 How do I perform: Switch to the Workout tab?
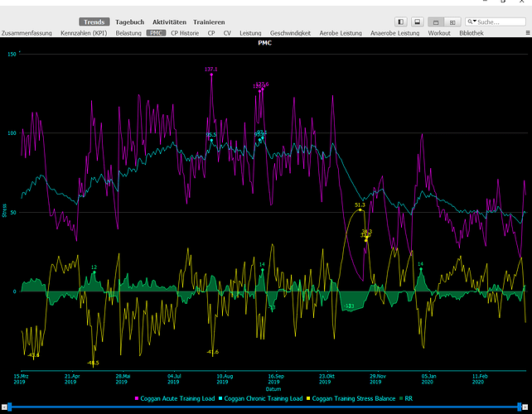pyautogui.click(x=439, y=33)
